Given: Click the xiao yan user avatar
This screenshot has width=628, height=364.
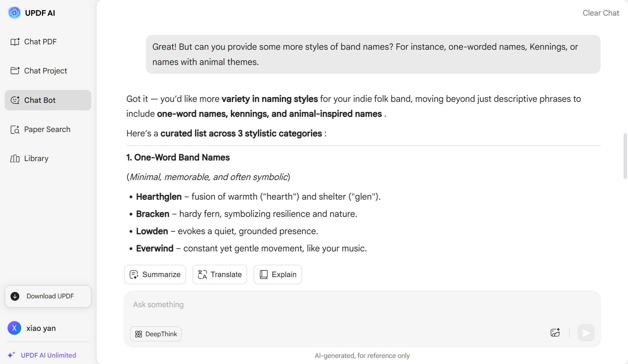Looking at the screenshot, I should tap(14, 328).
